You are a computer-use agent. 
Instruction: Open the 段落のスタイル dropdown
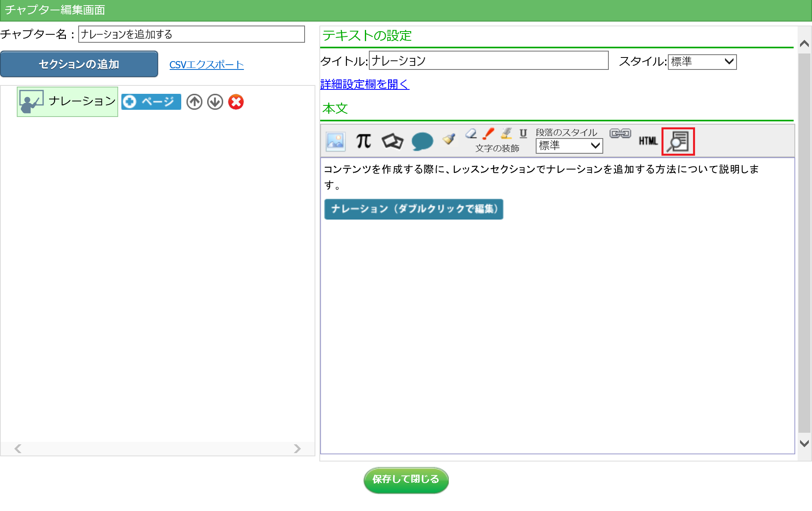click(x=569, y=146)
